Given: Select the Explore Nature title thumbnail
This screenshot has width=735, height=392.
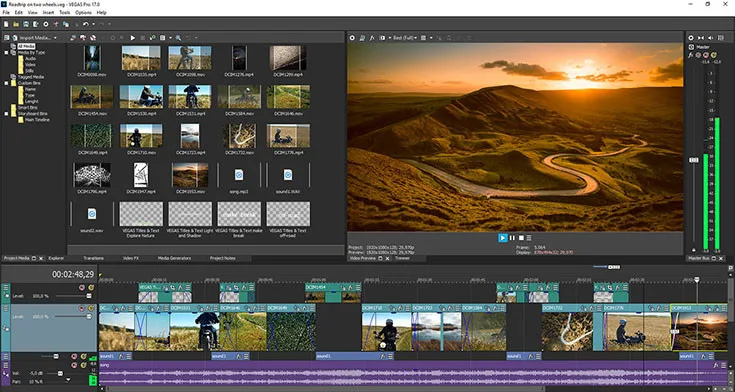Looking at the screenshot, I should coord(141,214).
